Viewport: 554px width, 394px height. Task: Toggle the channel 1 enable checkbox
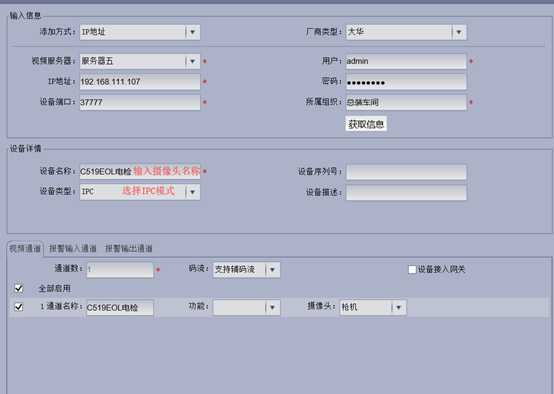coord(18,307)
